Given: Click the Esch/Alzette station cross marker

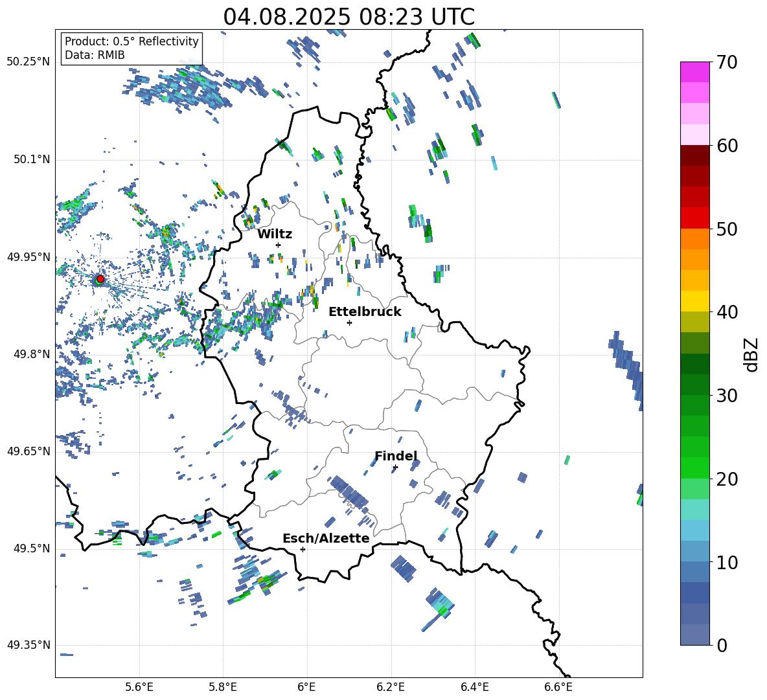Looking at the screenshot, I should tap(303, 549).
